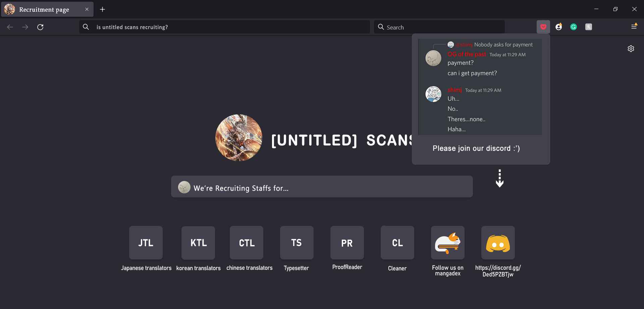Open the CTL chinese translators tile
Image resolution: width=644 pixels, height=309 pixels.
click(x=247, y=243)
